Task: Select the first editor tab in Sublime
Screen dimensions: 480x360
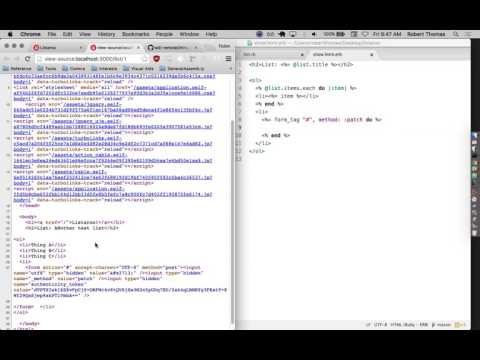Action: pos(272,54)
